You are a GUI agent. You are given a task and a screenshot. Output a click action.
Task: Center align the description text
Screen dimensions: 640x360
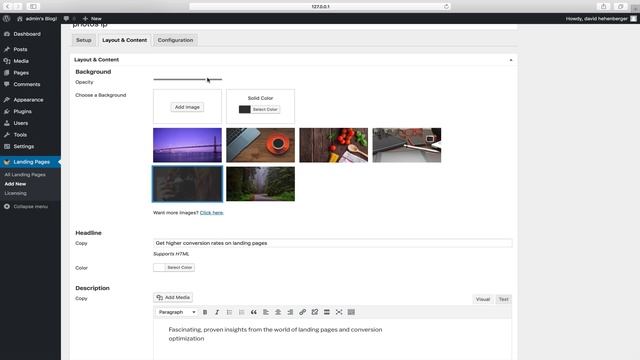click(x=278, y=312)
